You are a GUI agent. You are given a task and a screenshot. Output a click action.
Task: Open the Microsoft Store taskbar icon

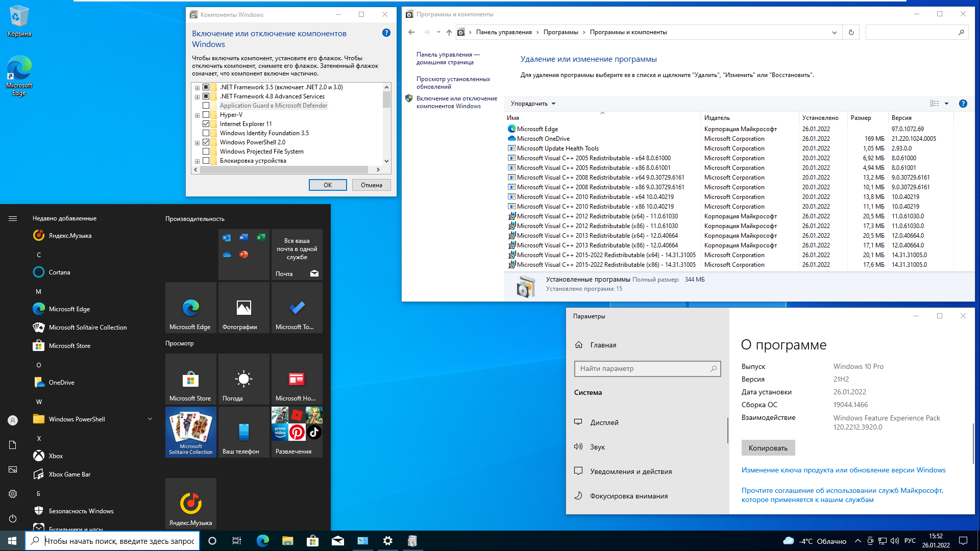point(312,541)
